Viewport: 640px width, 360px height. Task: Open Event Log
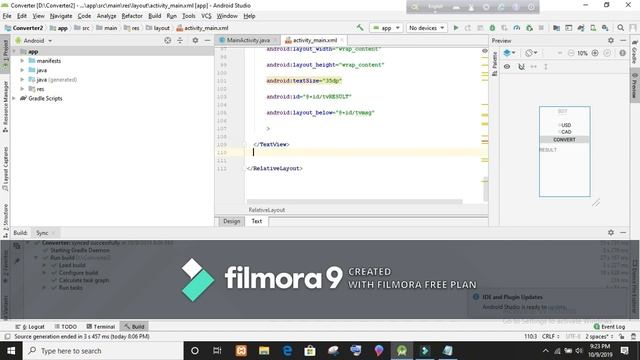click(x=609, y=327)
